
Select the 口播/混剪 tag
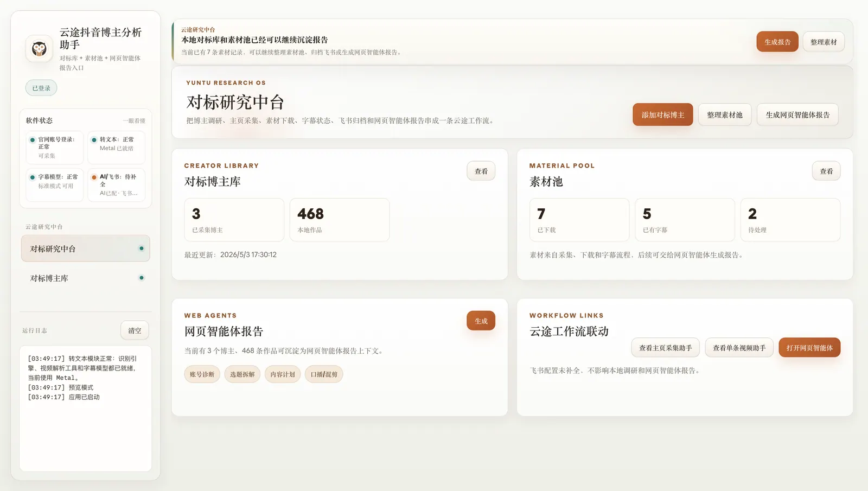(x=324, y=374)
